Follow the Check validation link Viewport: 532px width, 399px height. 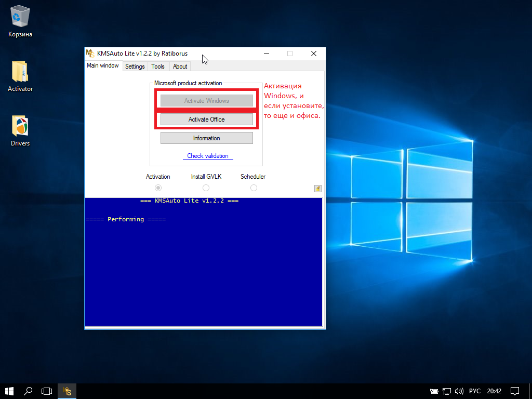[208, 156]
